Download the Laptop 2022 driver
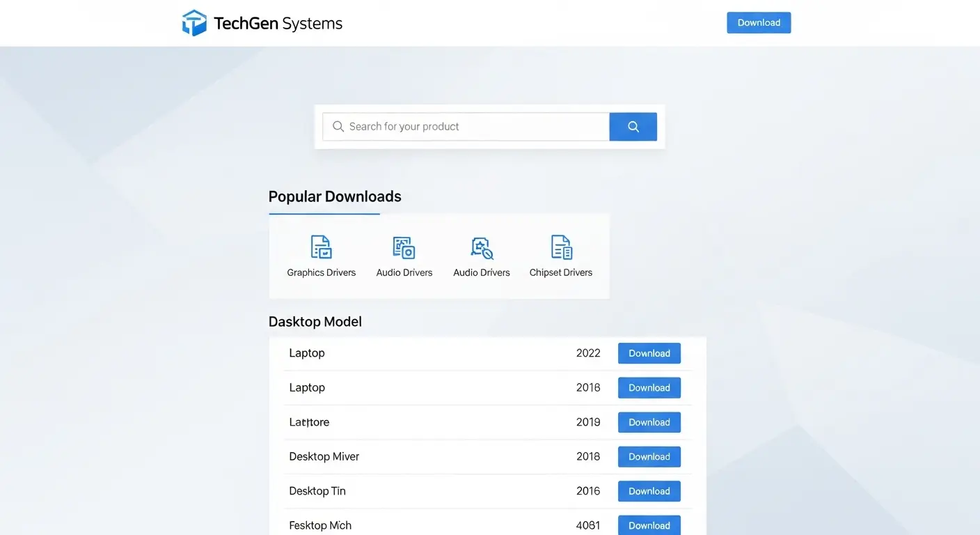Viewport: 980px width, 535px height. click(649, 353)
